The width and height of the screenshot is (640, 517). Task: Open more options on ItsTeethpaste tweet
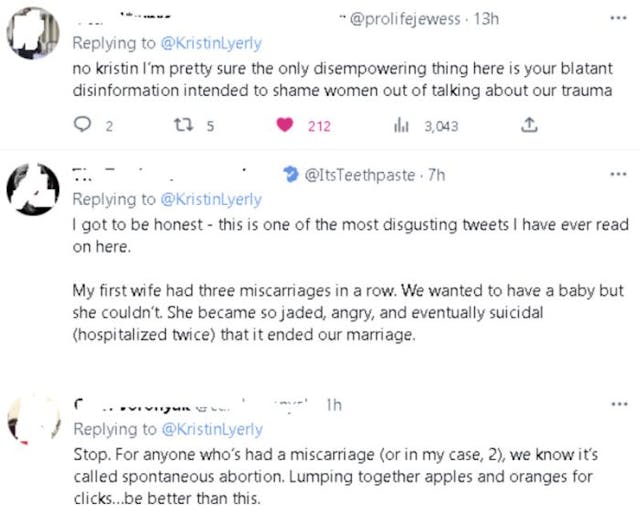[617, 175]
